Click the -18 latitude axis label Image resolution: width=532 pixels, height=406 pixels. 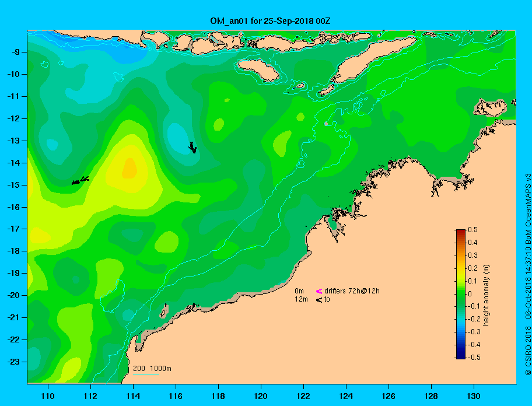tap(13, 251)
